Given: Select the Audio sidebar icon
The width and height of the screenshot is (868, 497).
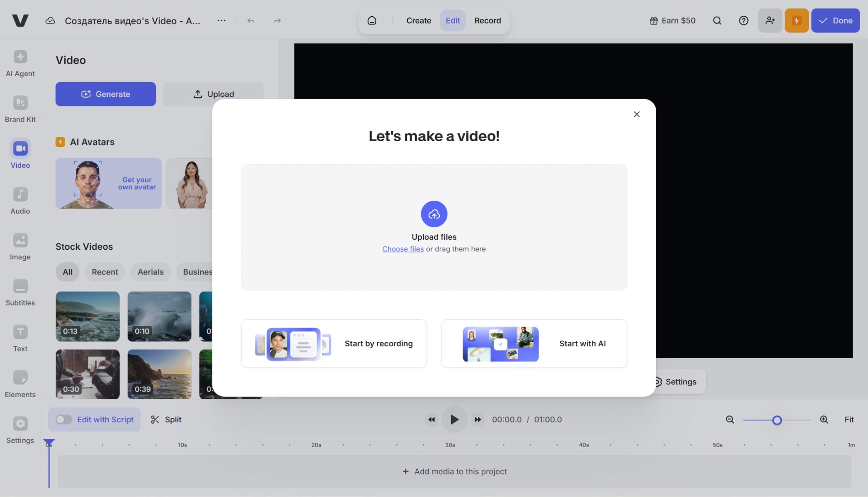Looking at the screenshot, I should click(x=20, y=201).
